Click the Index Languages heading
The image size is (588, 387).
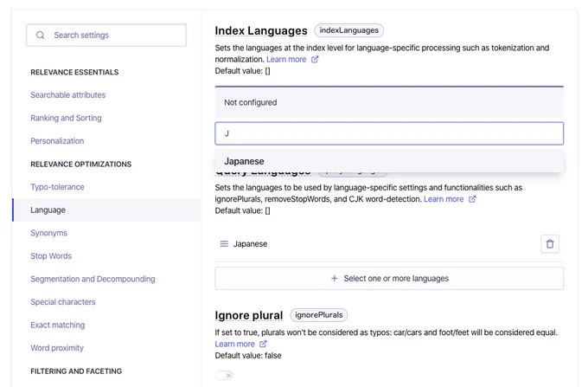coord(261,31)
